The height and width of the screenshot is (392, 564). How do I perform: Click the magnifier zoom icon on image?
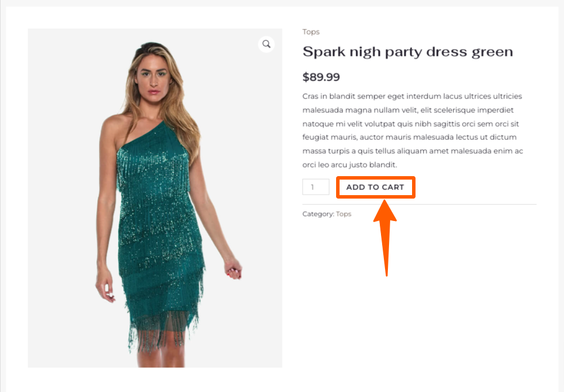click(266, 44)
